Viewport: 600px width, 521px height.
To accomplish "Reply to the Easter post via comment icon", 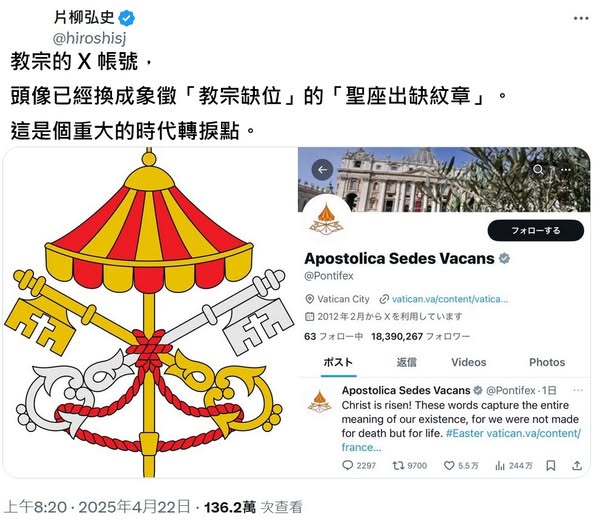I will pyautogui.click(x=347, y=465).
